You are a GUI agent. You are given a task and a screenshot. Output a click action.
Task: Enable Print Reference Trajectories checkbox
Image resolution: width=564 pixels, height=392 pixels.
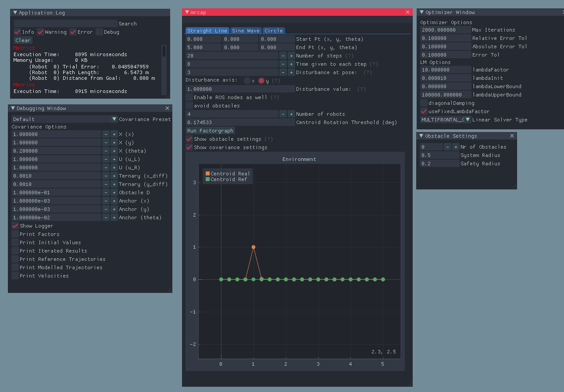coord(15,259)
